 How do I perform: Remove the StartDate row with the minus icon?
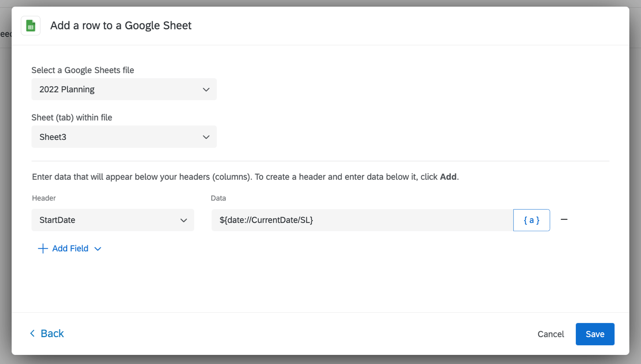[x=564, y=220]
